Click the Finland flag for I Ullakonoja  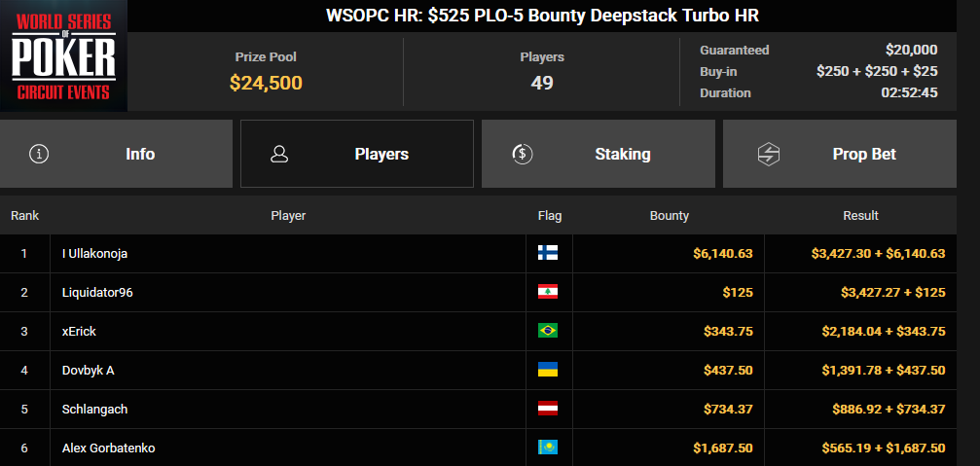548,253
